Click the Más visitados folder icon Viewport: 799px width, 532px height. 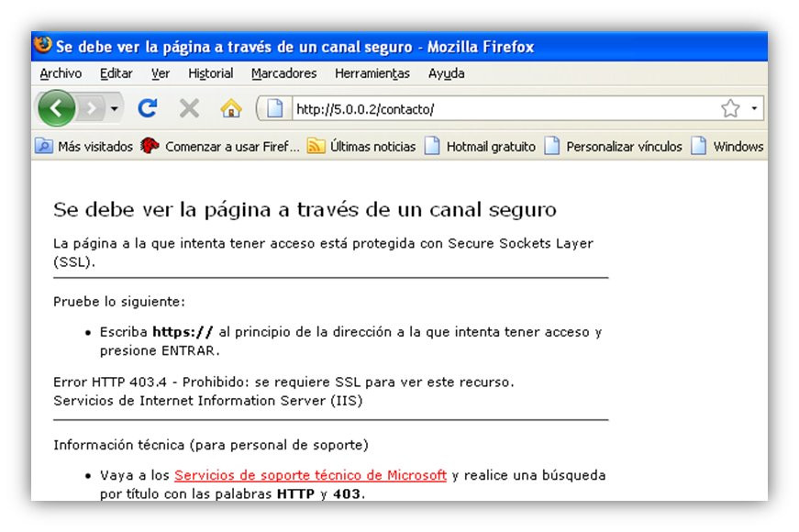click(44, 146)
